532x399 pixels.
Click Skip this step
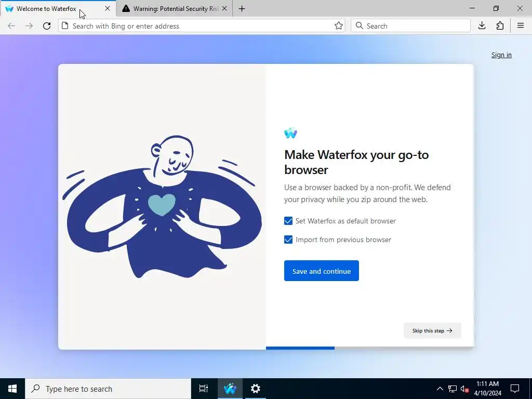click(x=432, y=330)
